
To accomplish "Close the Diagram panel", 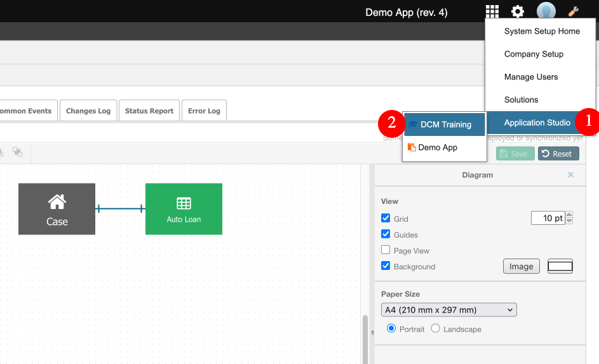I will tap(570, 175).
